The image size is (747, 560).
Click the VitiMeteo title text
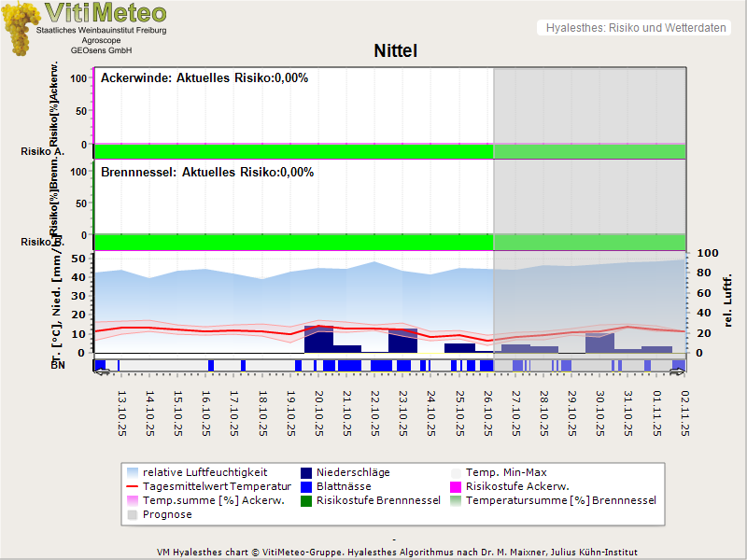[106, 13]
